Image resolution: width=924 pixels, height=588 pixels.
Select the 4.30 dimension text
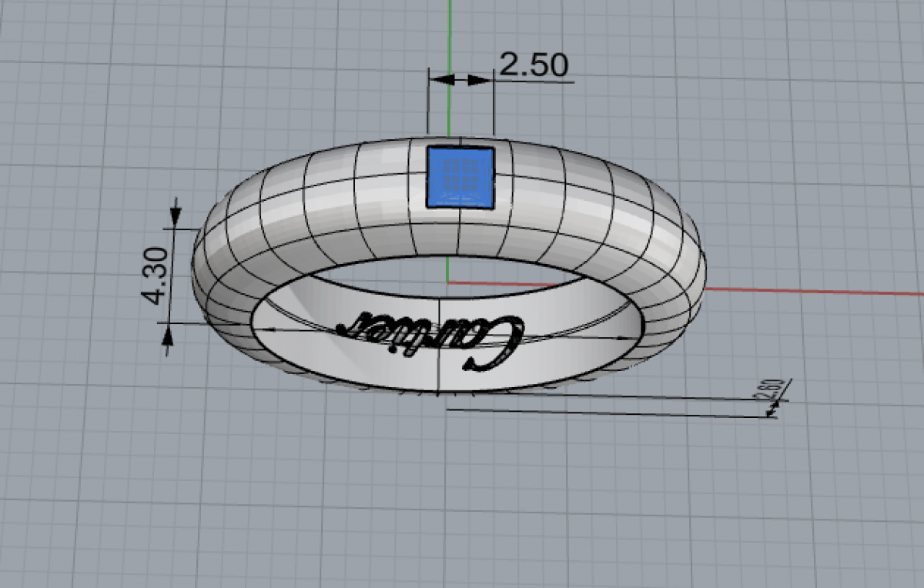(x=156, y=276)
